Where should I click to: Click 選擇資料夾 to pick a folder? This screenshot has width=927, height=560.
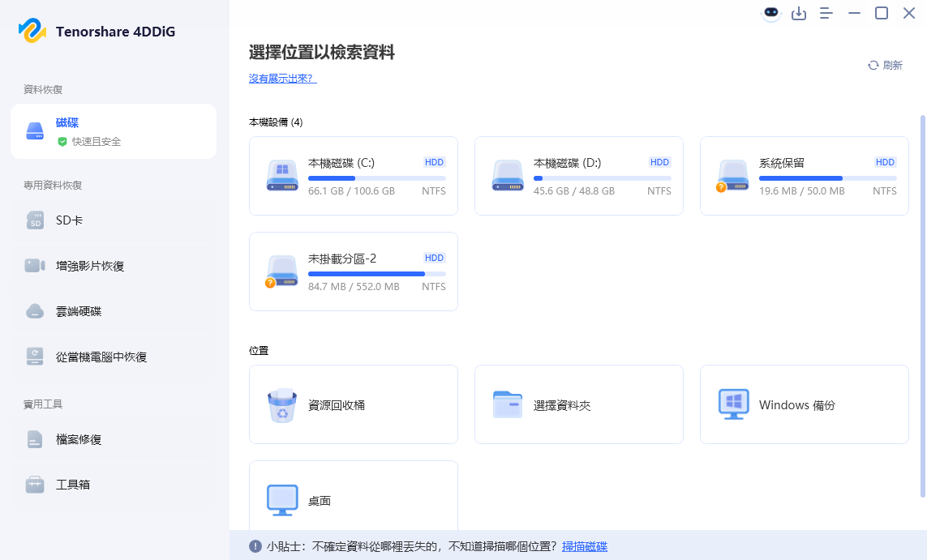578,404
